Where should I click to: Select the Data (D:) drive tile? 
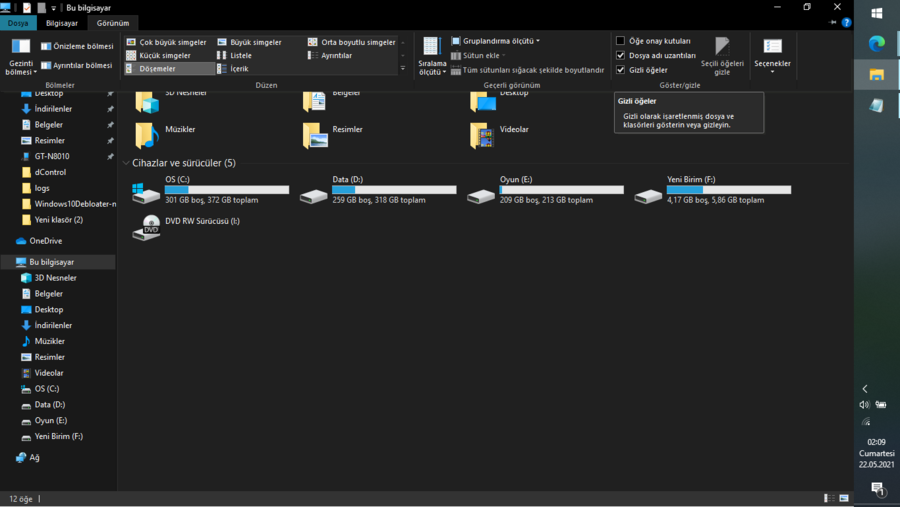click(x=378, y=190)
